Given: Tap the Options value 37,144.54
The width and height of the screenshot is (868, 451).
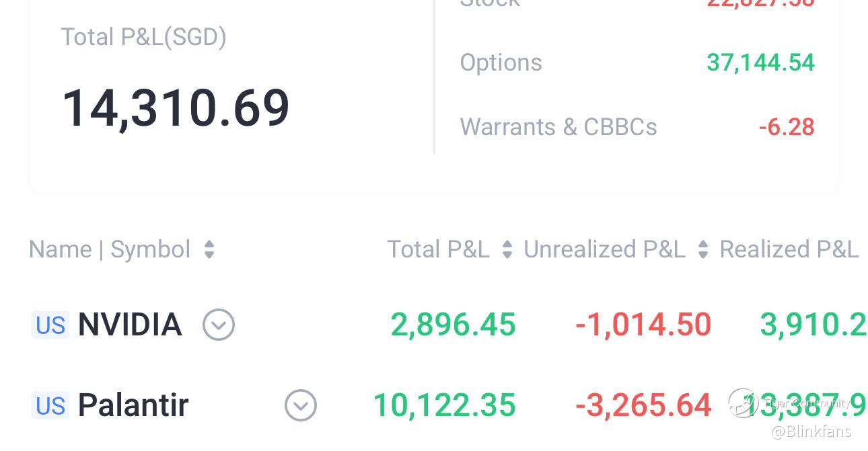Looking at the screenshot, I should click(x=760, y=63).
